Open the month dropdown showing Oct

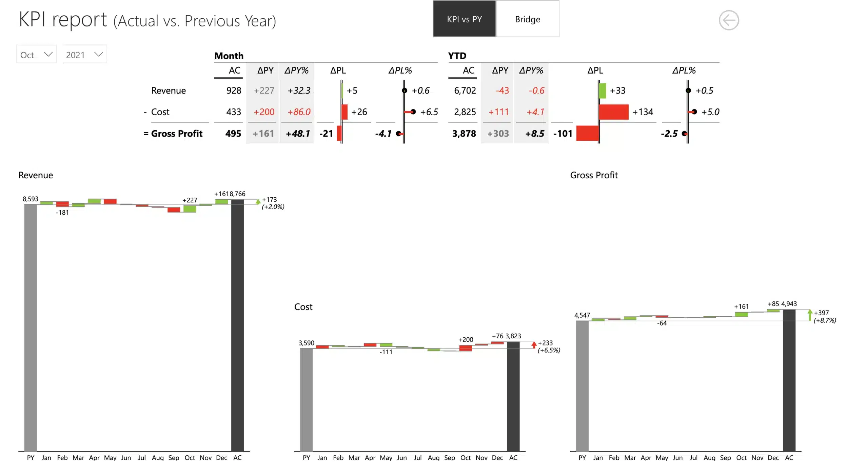click(x=36, y=54)
